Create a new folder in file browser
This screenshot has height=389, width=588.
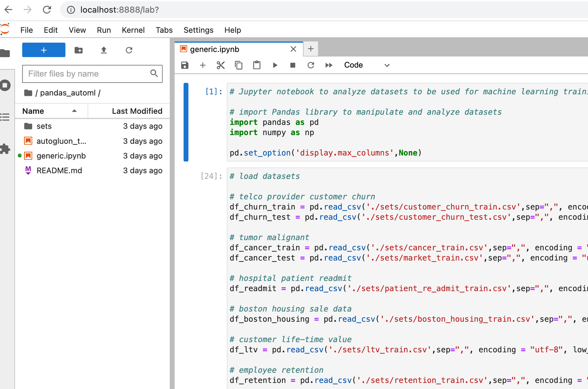pos(79,50)
